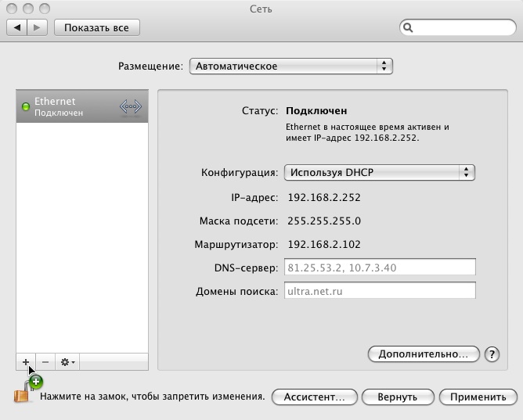Click the round help question mark button
Image resolution: width=523 pixels, height=420 pixels.
(492, 354)
